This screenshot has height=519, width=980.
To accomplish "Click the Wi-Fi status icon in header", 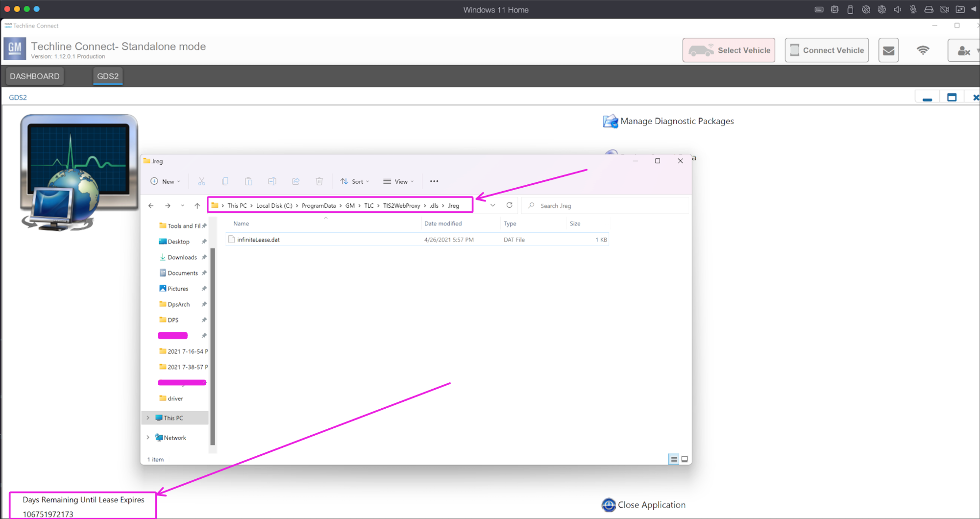I will (x=923, y=50).
